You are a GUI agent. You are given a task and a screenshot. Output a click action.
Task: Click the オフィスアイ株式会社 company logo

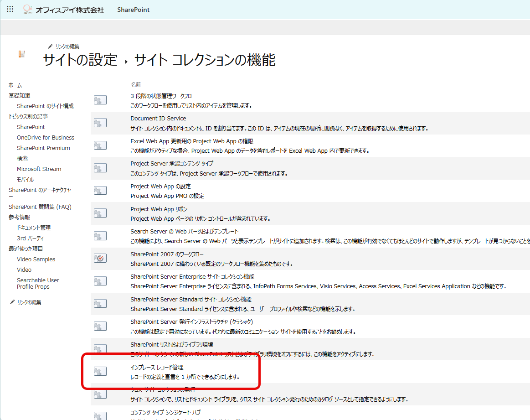tap(64, 10)
